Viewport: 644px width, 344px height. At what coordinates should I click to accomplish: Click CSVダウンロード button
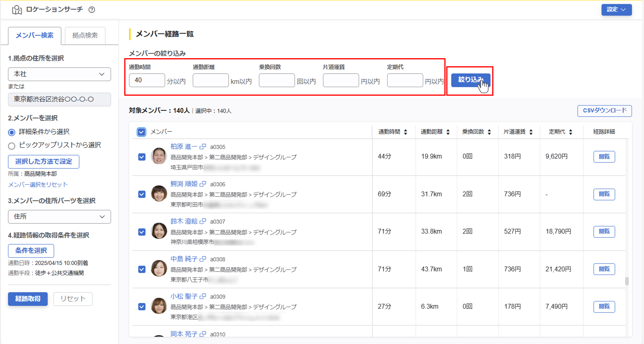pyautogui.click(x=604, y=111)
